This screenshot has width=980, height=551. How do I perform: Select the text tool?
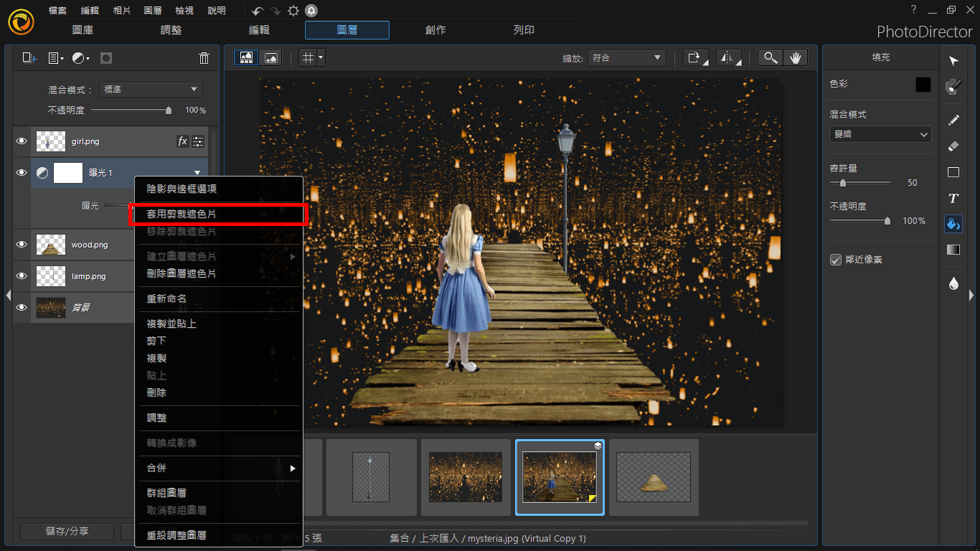click(x=953, y=198)
